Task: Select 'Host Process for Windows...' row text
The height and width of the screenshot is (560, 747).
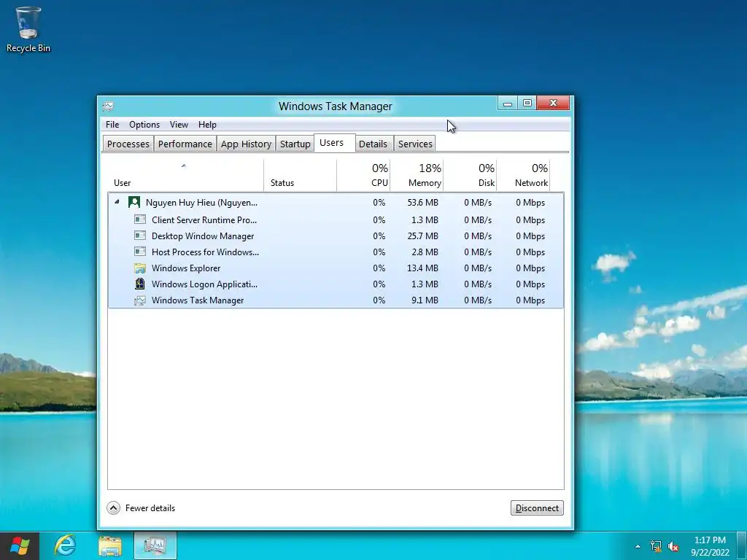Action: click(x=205, y=252)
